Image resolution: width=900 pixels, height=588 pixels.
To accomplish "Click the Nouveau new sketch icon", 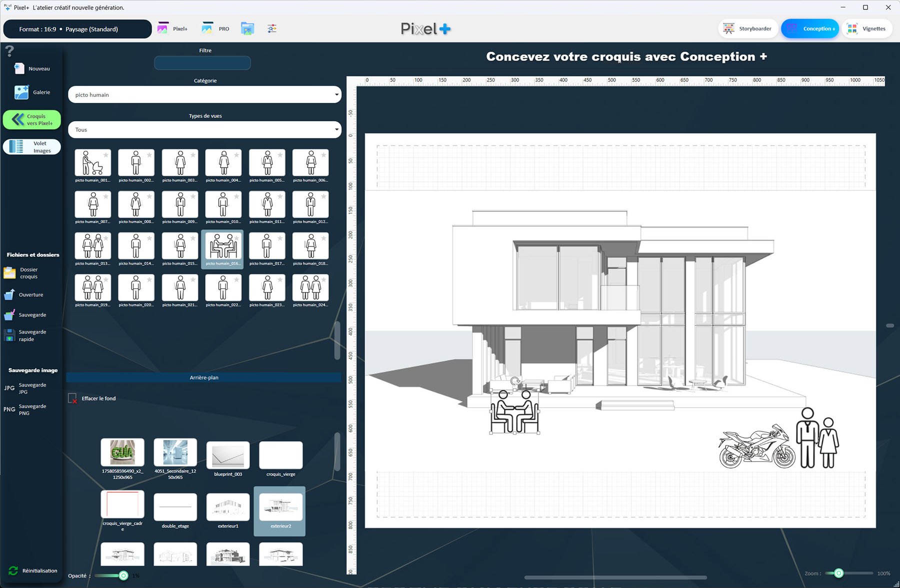I will (x=19, y=68).
